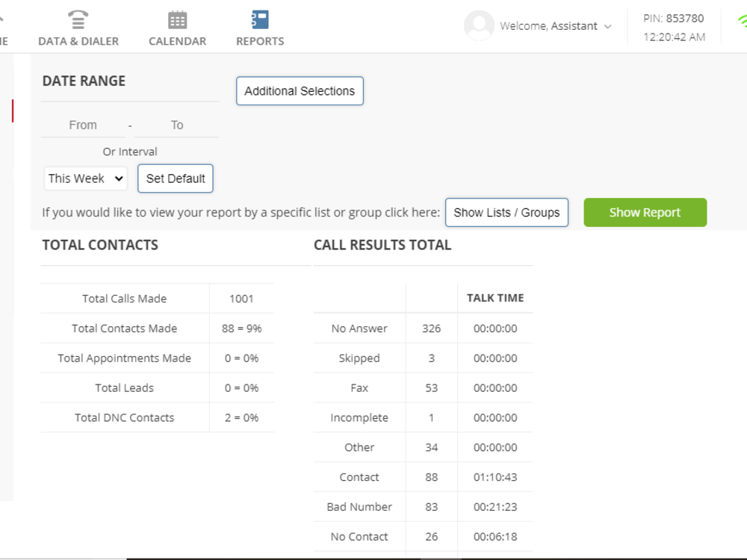
Task: Click the Additional Selections button
Action: coord(300,91)
